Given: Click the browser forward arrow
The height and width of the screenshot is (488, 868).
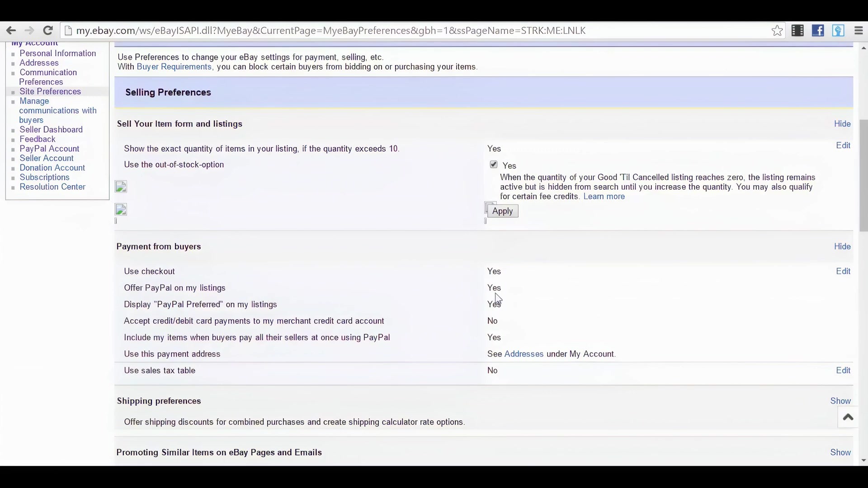Looking at the screenshot, I should (x=29, y=31).
